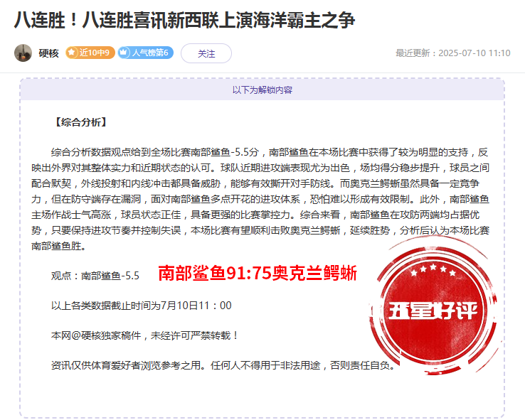The height and width of the screenshot is (420, 525).
Task: Click the 观点：南部鲨鱼-5.5 line
Action: (x=95, y=276)
